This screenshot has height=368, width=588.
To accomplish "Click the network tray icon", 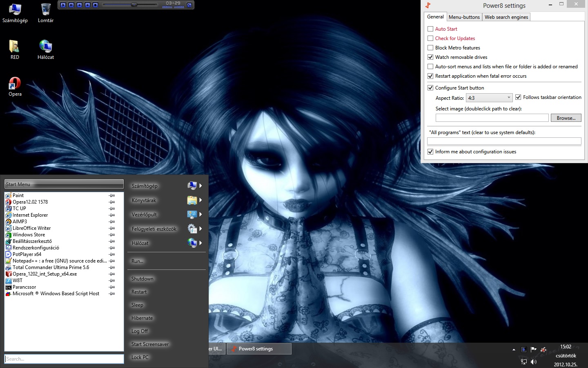I will [x=524, y=362].
